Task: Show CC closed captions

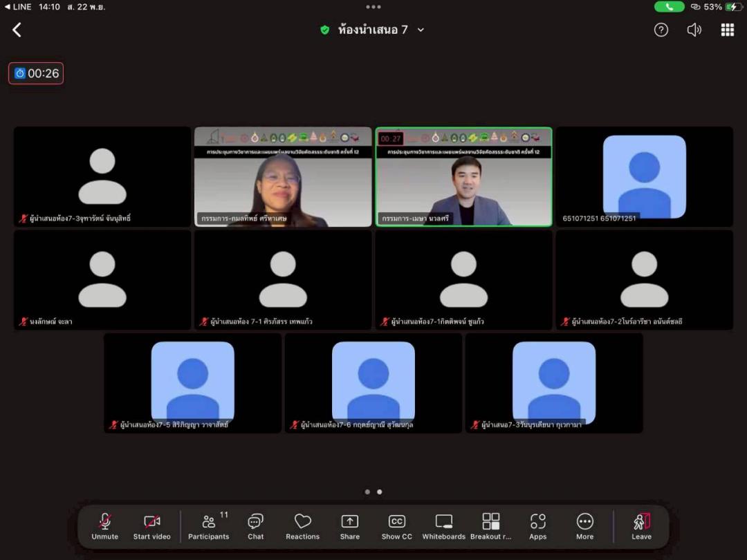Action: pyautogui.click(x=397, y=526)
